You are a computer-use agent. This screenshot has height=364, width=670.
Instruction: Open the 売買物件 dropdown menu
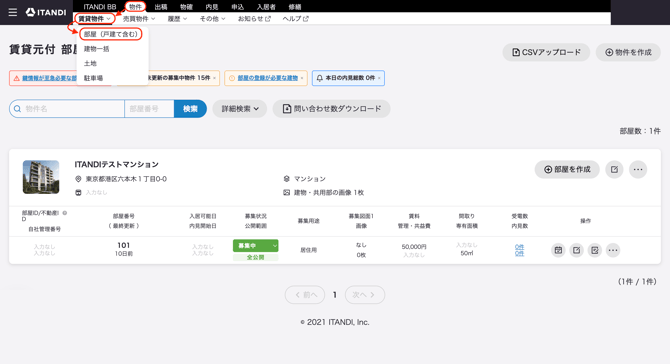click(139, 19)
